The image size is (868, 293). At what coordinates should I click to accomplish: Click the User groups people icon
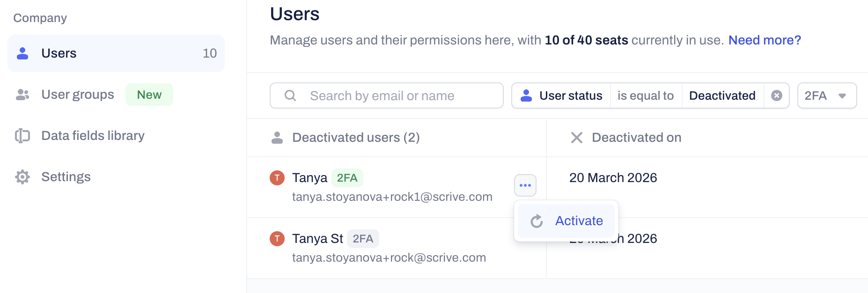22,95
